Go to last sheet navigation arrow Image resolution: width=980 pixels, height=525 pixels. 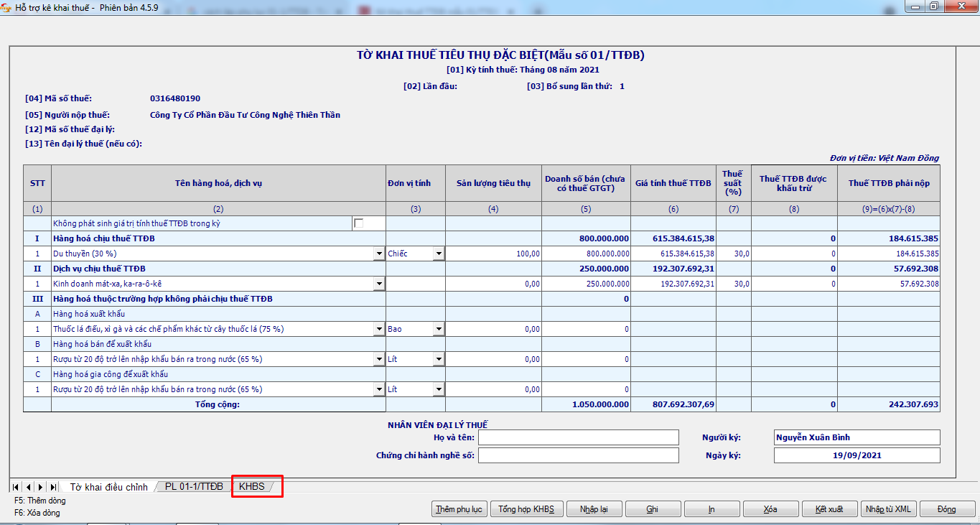pyautogui.click(x=52, y=487)
